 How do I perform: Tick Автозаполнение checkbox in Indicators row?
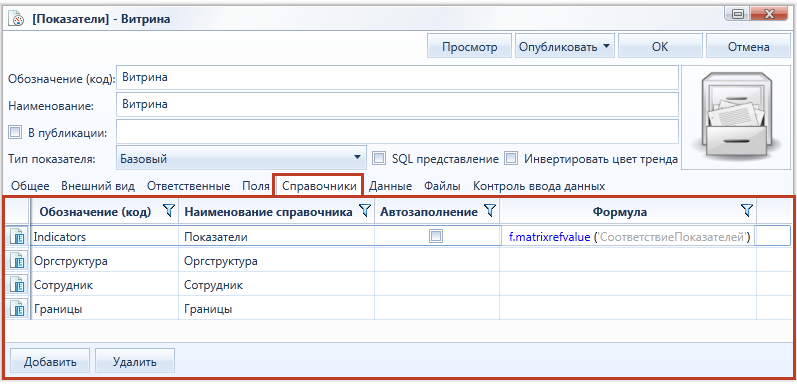pyautogui.click(x=436, y=237)
